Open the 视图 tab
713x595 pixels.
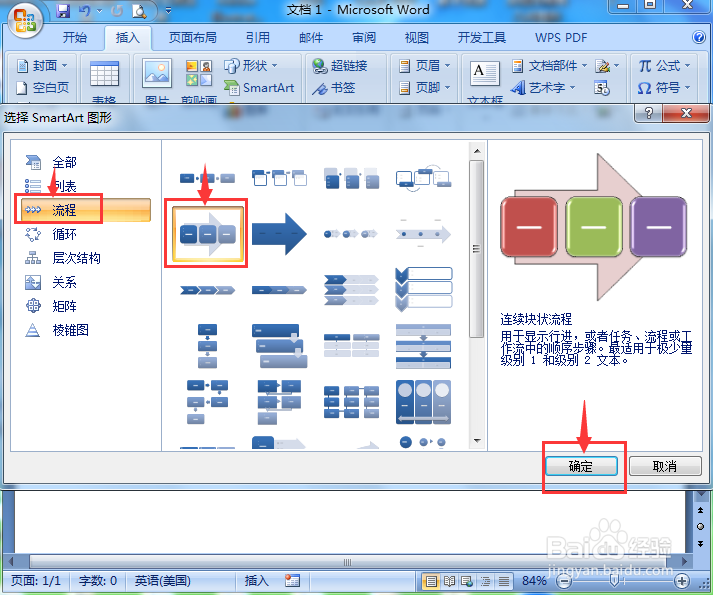click(x=417, y=37)
